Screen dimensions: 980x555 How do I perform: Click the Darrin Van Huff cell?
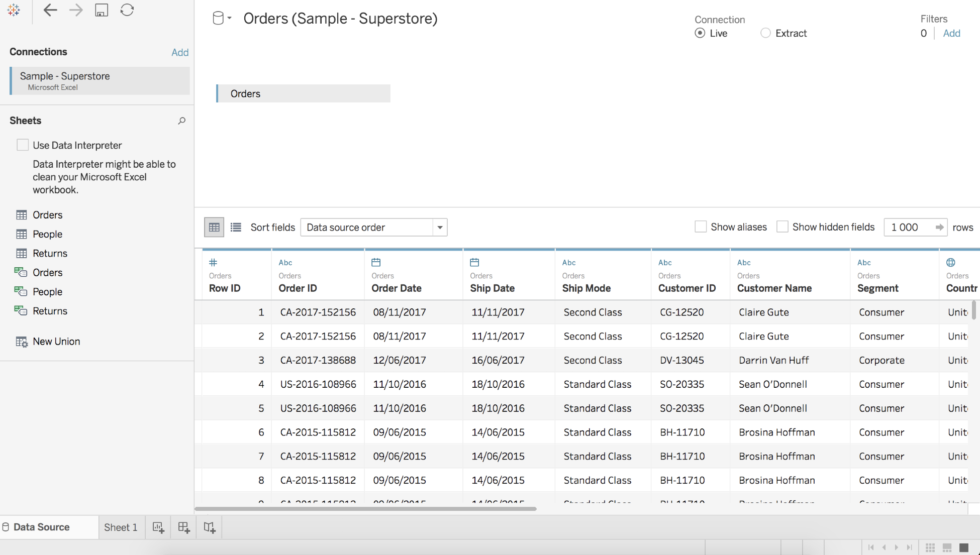[790, 360]
